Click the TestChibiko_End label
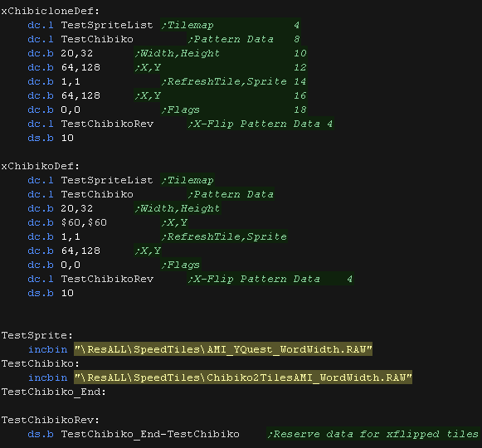 pyautogui.click(x=54, y=392)
